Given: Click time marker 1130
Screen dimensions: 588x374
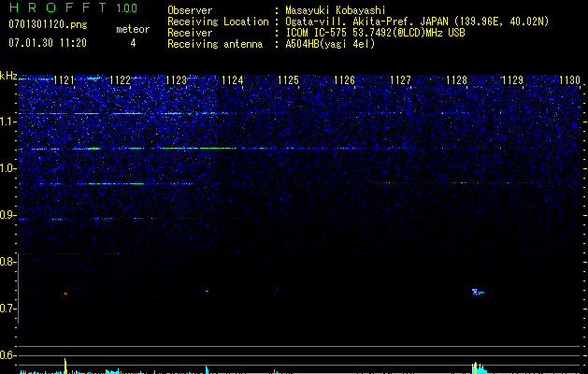Looking at the screenshot, I should (x=569, y=80).
